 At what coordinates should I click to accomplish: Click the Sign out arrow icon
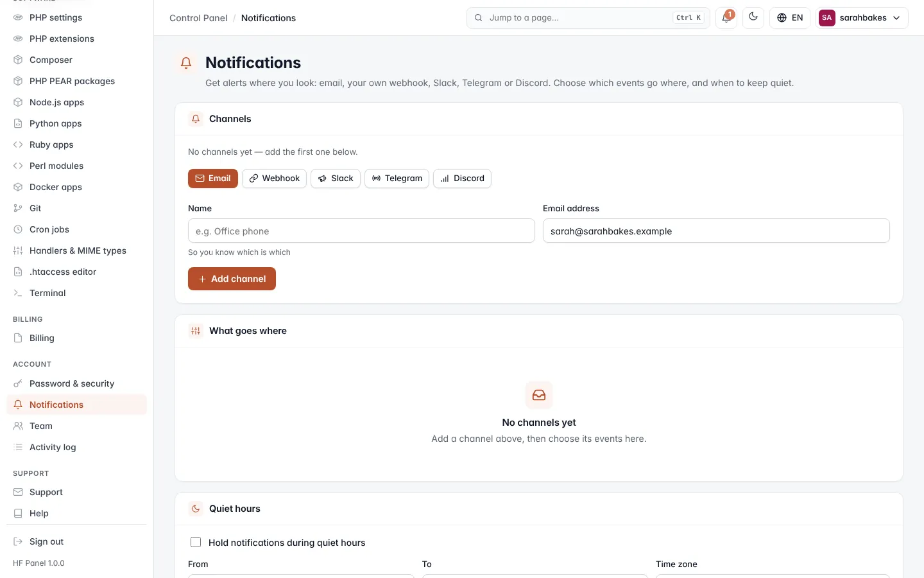18,541
